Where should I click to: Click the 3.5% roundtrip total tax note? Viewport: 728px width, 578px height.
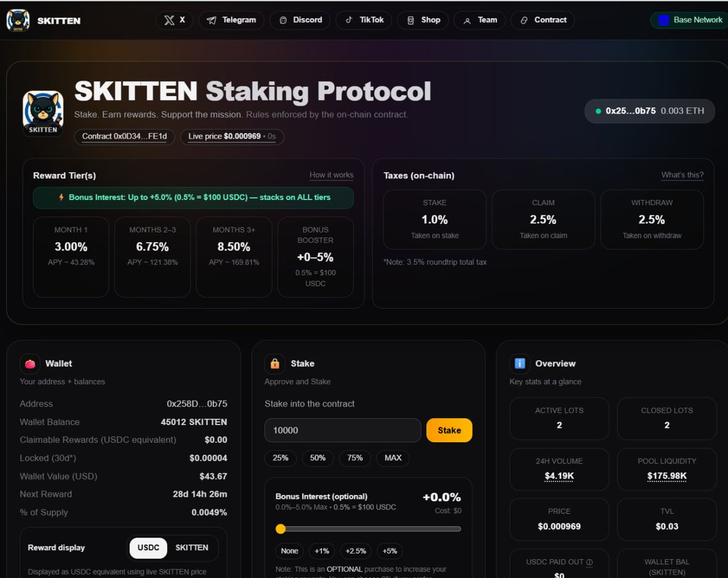coord(435,262)
